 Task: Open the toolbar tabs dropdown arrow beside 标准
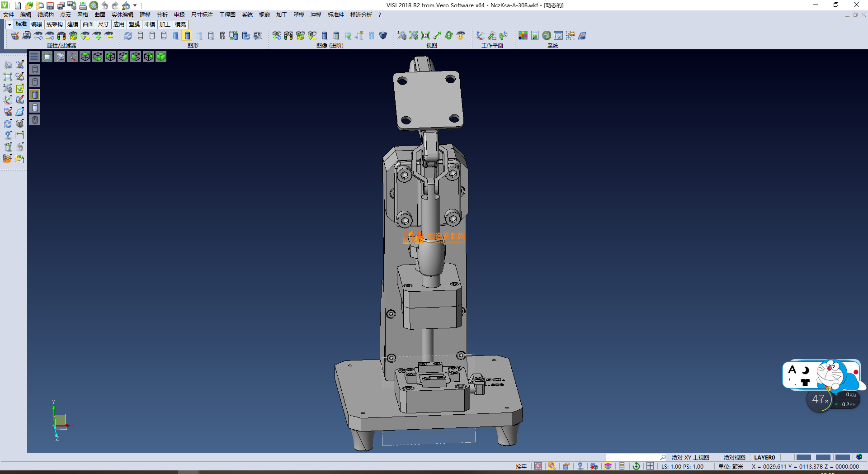[x=9, y=24]
